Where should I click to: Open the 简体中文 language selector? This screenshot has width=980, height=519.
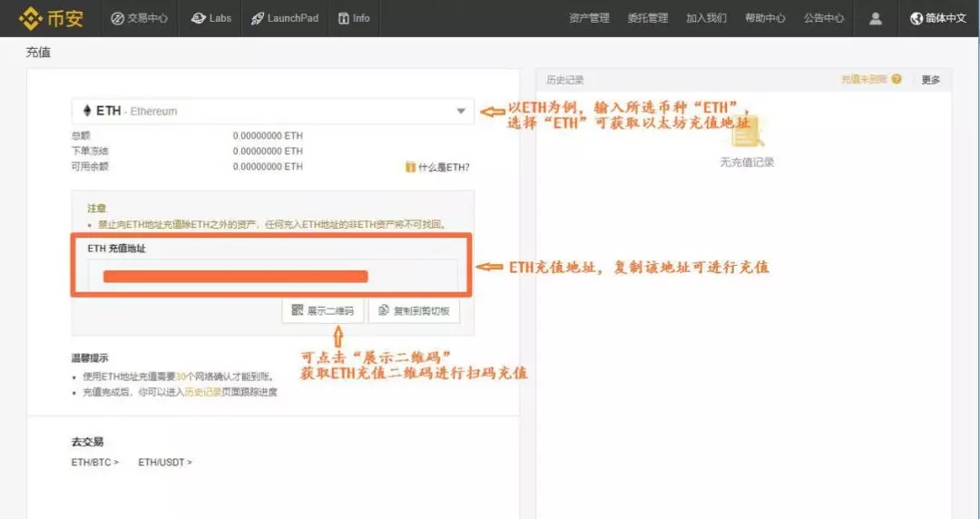[x=938, y=18]
